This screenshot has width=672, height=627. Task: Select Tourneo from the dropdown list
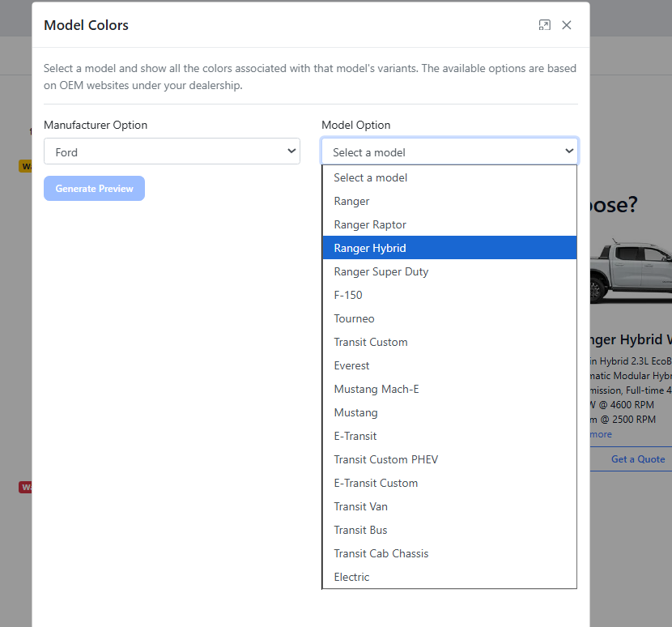354,318
